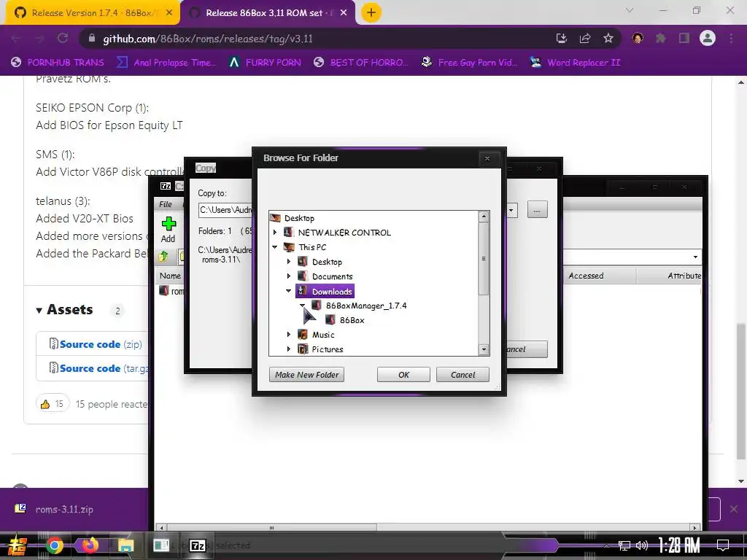Expand Desktop node under This PC
This screenshot has height=560, width=747.
tap(289, 262)
